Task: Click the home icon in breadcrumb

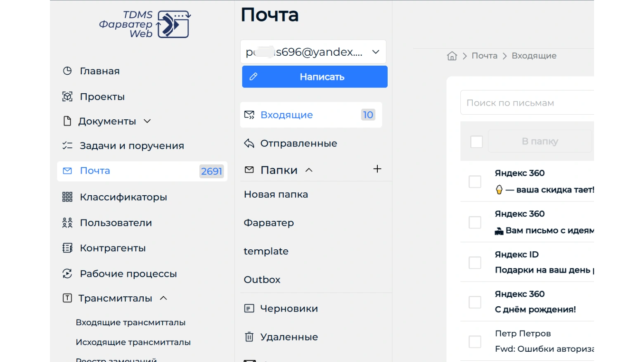Action: [452, 56]
